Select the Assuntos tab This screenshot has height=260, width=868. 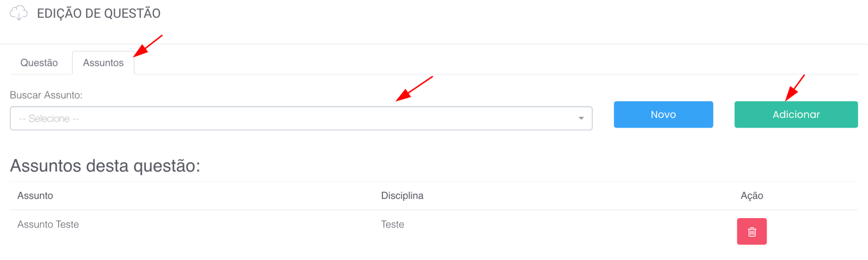tap(103, 63)
